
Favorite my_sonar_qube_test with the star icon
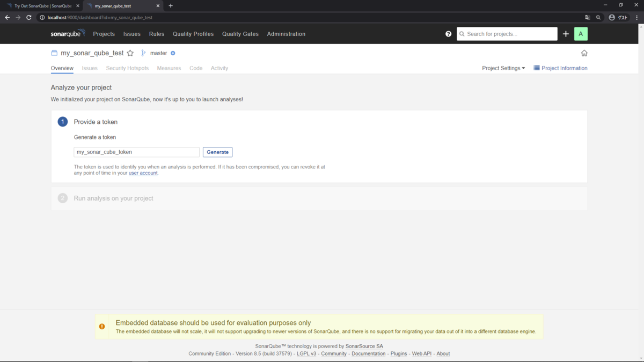130,53
